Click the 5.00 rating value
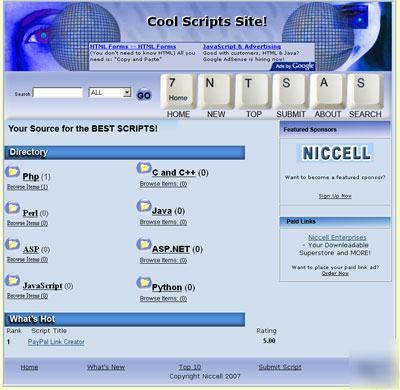This screenshot has width=400, height=390. point(269,341)
